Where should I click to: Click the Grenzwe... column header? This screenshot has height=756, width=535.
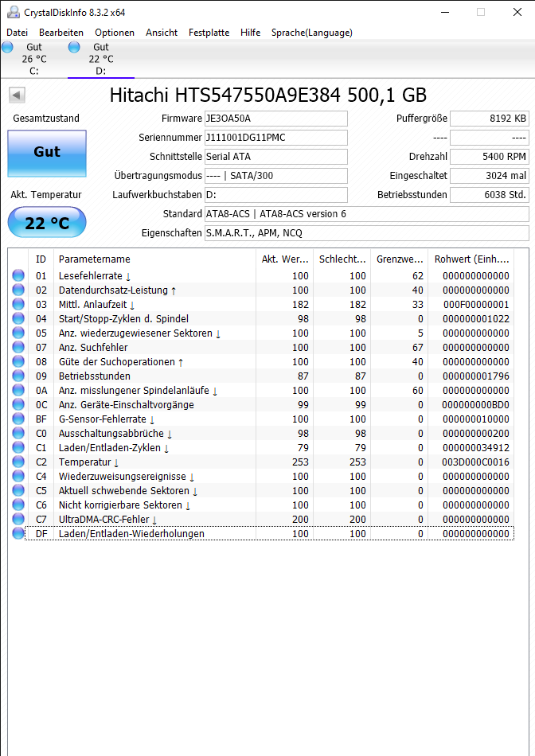(x=400, y=259)
